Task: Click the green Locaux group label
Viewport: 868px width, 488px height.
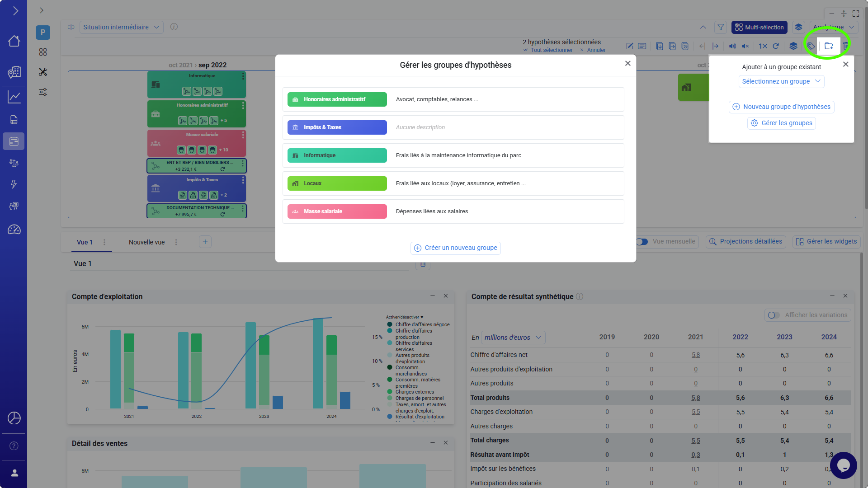Action: coord(337,183)
